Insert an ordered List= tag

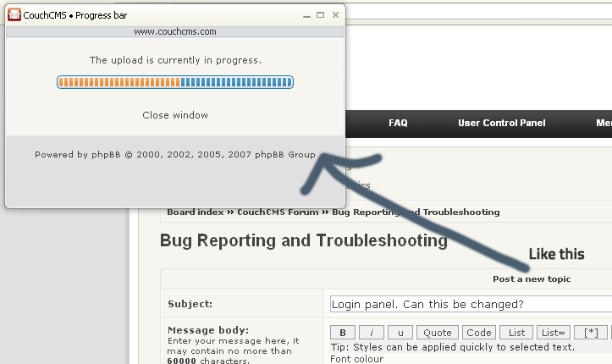tap(554, 333)
